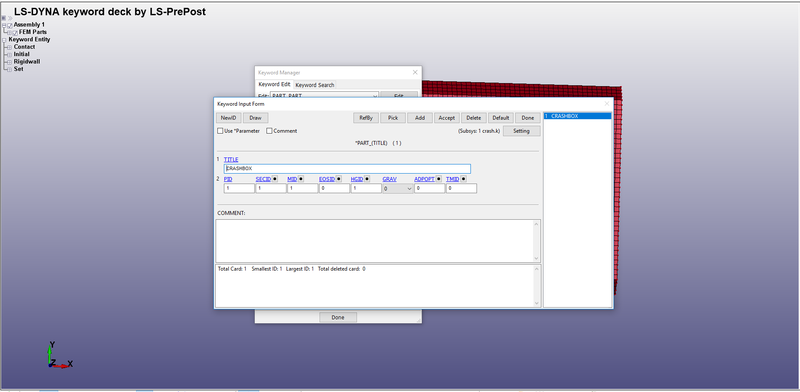Enable the Use *Parameter checkbox
800x392 pixels.
coord(220,131)
